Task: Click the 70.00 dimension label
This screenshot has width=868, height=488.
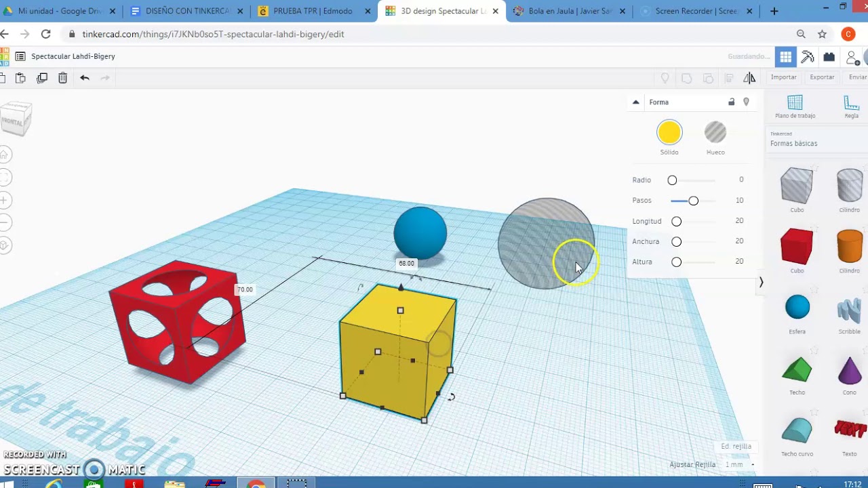Action: 245,289
